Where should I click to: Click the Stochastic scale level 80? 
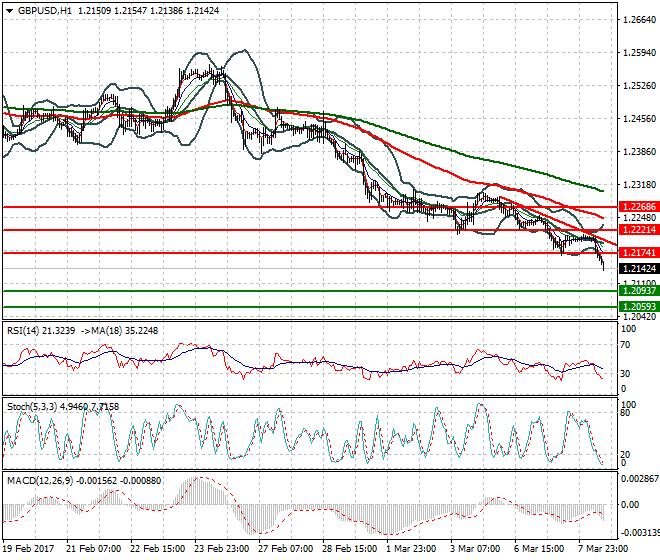(x=626, y=413)
